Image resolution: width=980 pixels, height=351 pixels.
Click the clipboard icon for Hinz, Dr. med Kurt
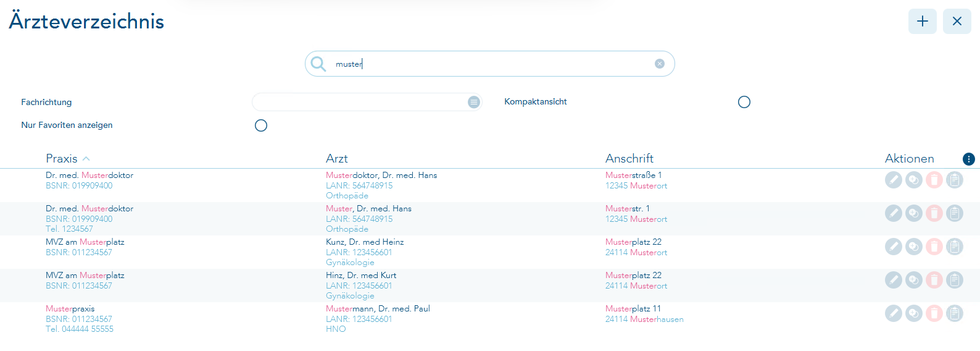coord(954,280)
